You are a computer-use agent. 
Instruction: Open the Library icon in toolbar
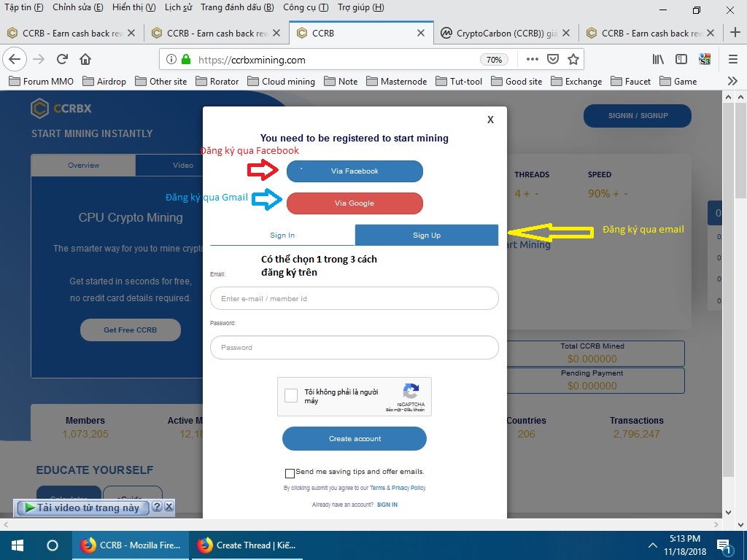coord(658,59)
